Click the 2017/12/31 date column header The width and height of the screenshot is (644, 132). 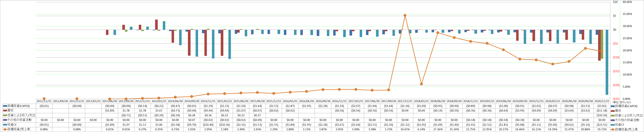(405, 101)
